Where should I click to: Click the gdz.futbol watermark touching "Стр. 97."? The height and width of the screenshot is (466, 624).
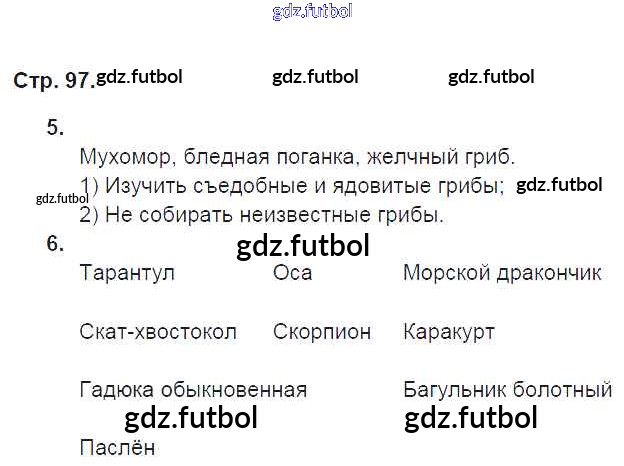pyautogui.click(x=139, y=77)
